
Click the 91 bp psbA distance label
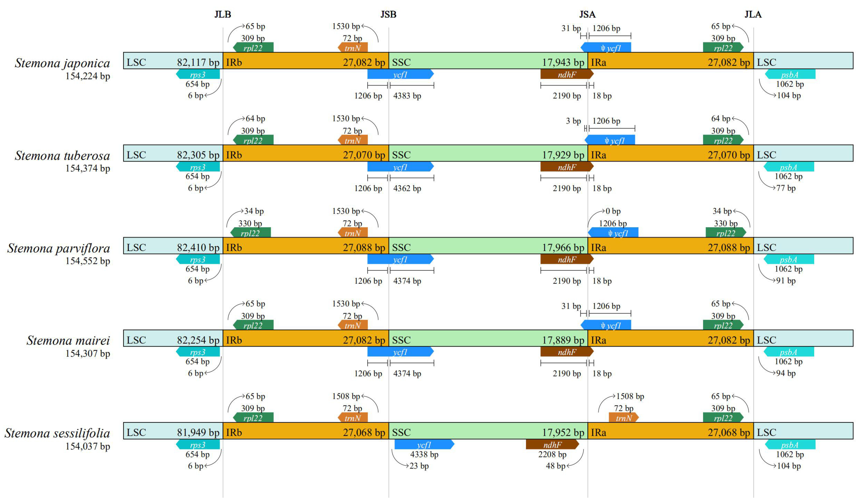pos(786,281)
